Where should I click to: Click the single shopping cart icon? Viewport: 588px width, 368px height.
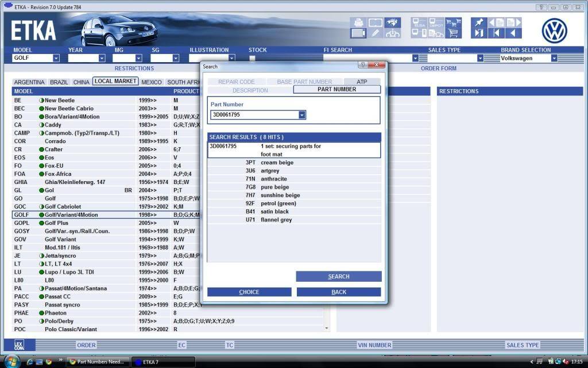(454, 33)
